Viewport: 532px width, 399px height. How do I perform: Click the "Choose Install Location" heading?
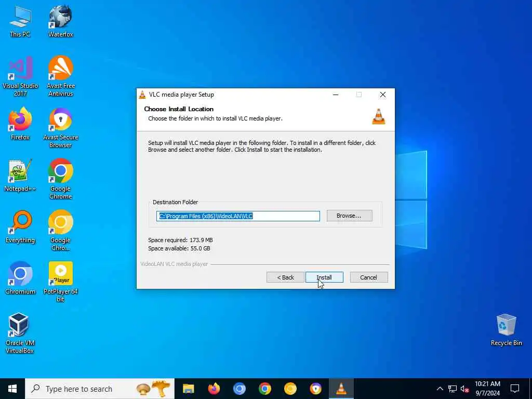(x=179, y=109)
